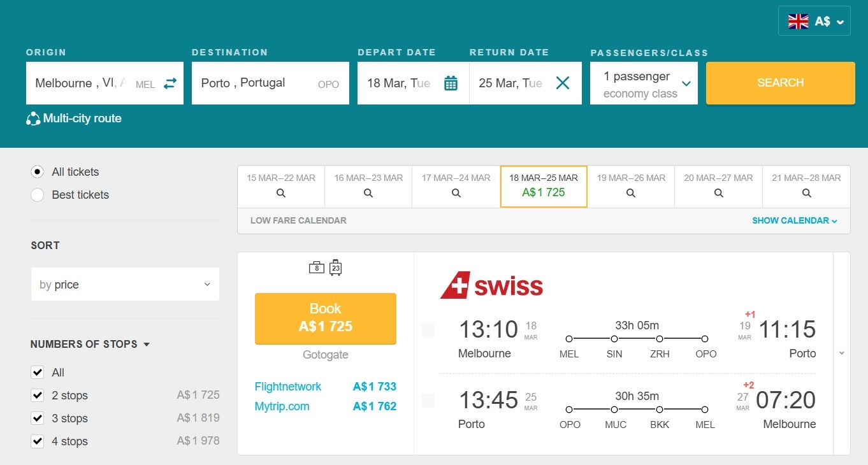Open the Mytrip.com offer link
Viewport: 868px width, 465px height.
point(282,406)
